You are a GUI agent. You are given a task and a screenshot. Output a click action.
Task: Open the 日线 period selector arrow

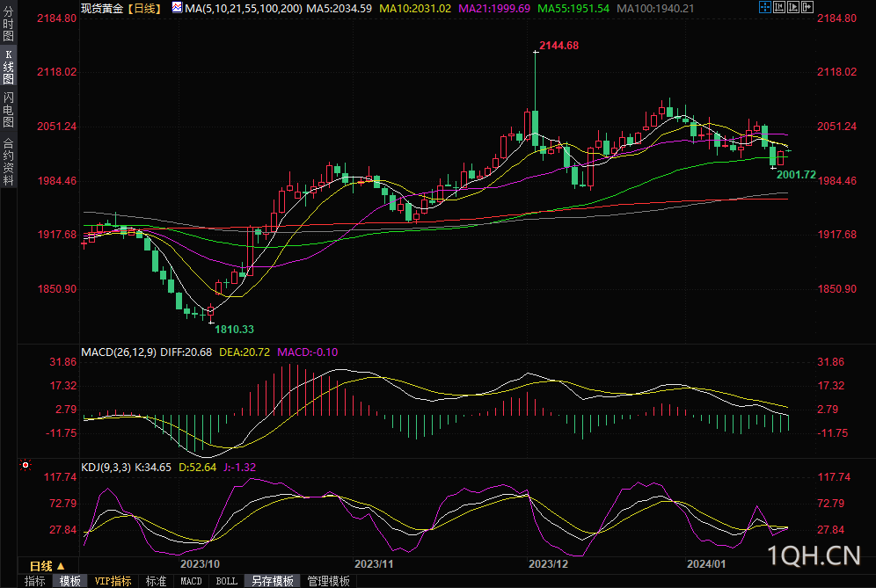click(x=61, y=565)
